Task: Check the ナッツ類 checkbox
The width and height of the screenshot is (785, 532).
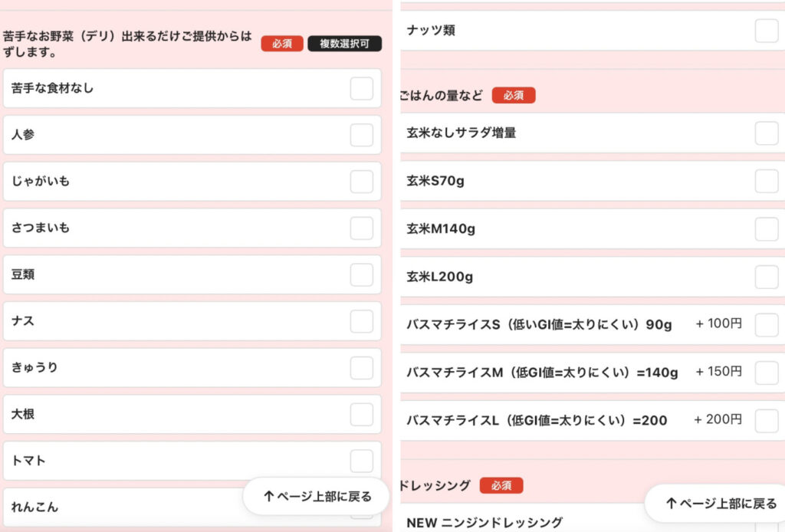Action: 766,31
